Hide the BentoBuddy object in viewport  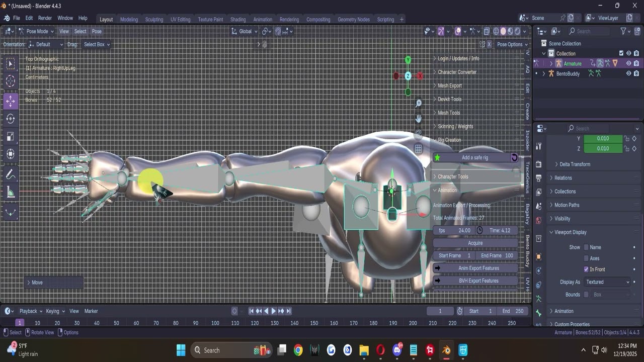628,73
